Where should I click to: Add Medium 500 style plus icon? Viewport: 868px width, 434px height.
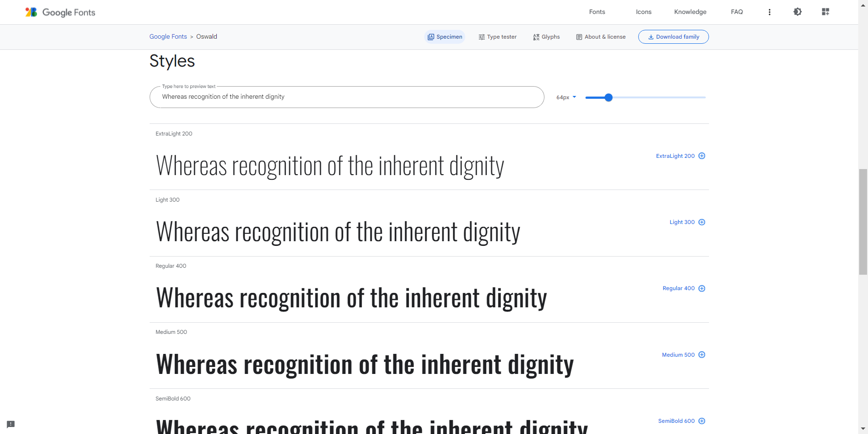tap(702, 355)
